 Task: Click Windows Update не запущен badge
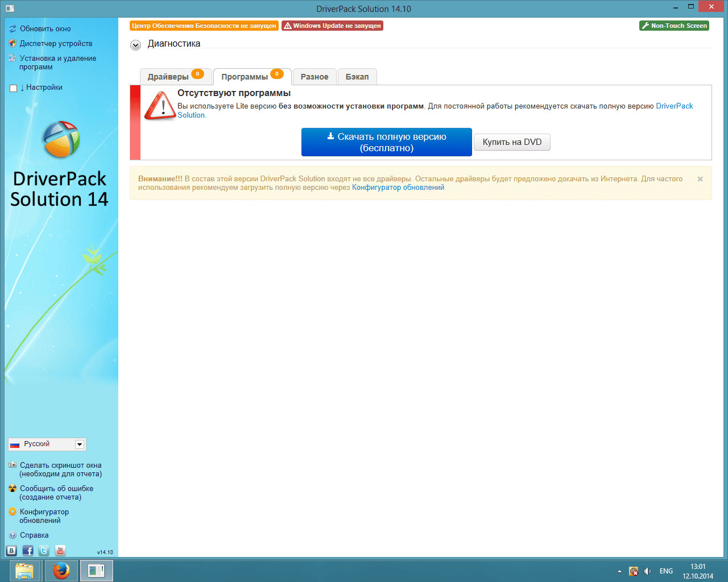tap(332, 26)
